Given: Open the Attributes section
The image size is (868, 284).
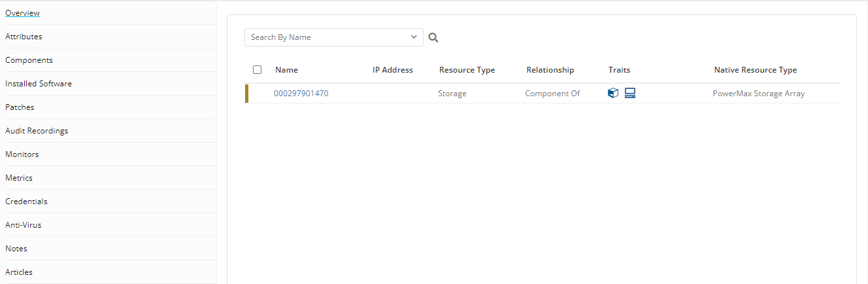Looking at the screenshot, I should point(24,37).
